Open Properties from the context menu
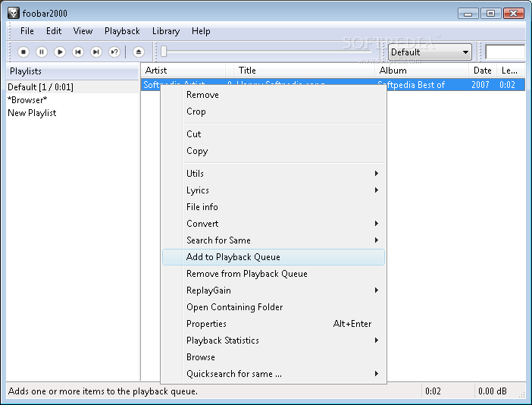The width and height of the screenshot is (532, 405). coord(274,324)
